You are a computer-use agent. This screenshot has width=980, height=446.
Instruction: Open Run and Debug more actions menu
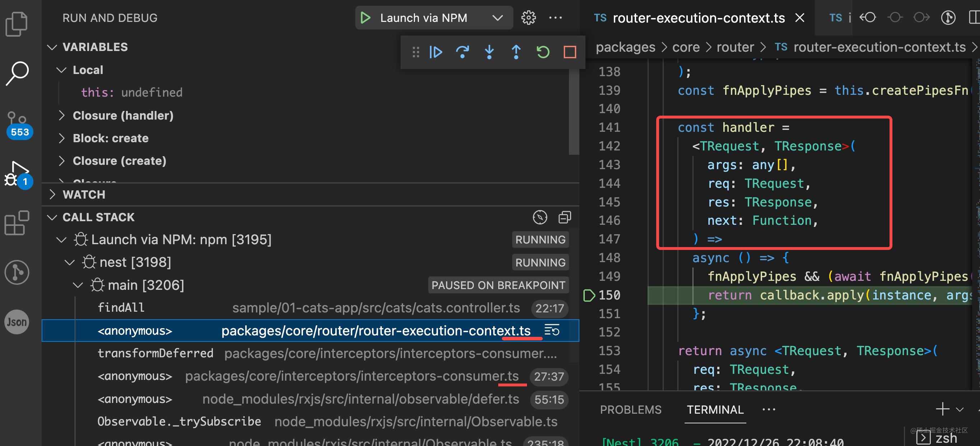tap(555, 18)
